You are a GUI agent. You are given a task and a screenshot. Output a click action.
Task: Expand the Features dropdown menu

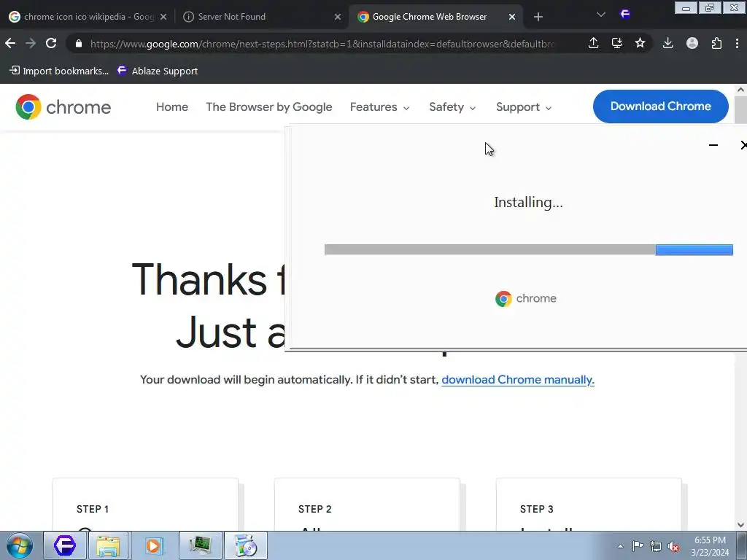coord(379,106)
